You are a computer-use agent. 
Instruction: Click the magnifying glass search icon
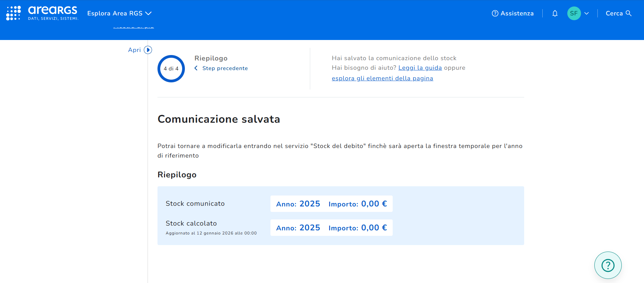[x=629, y=13]
